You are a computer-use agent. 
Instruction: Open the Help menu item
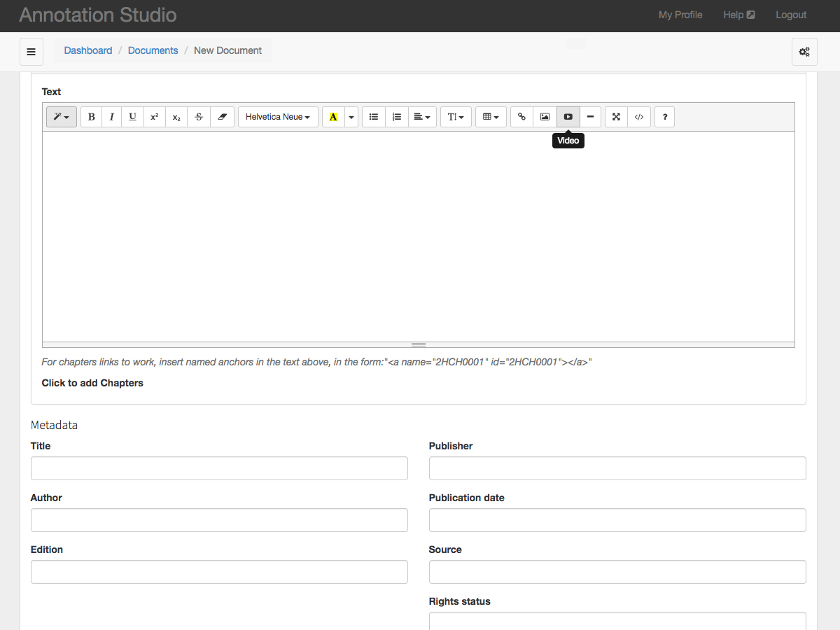click(x=738, y=15)
